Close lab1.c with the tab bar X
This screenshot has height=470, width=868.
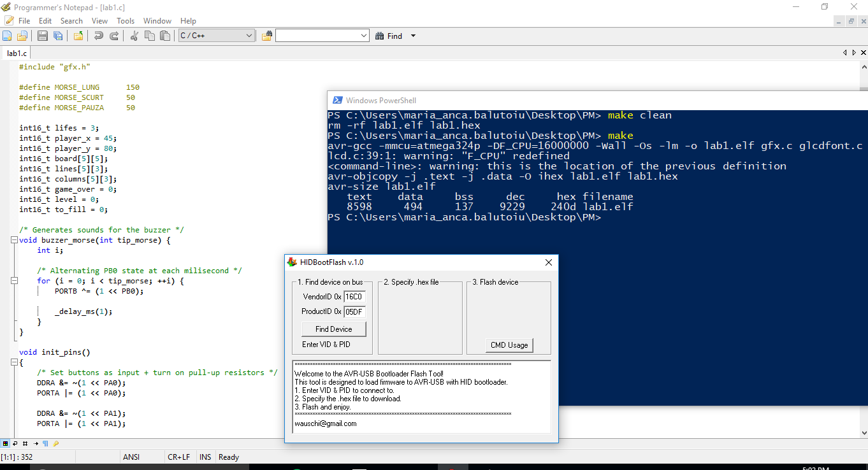tap(863, 53)
